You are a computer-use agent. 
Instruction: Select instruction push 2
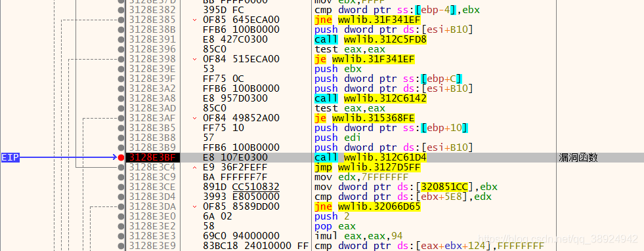332,216
